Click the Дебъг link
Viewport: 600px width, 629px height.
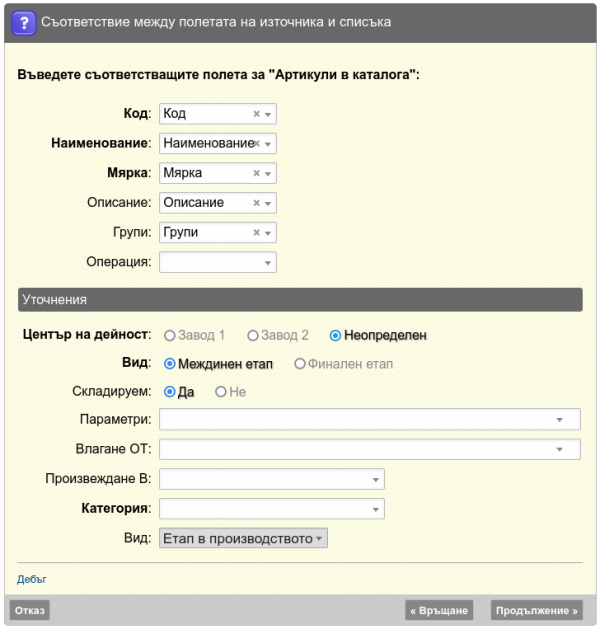click(32, 579)
